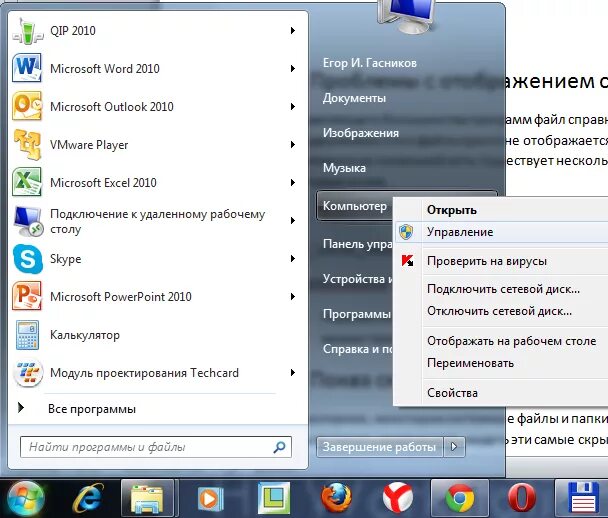Viewport: 608px width, 518px height.
Task: Expand QIP 2010 jump list arrow
Action: coord(293,31)
